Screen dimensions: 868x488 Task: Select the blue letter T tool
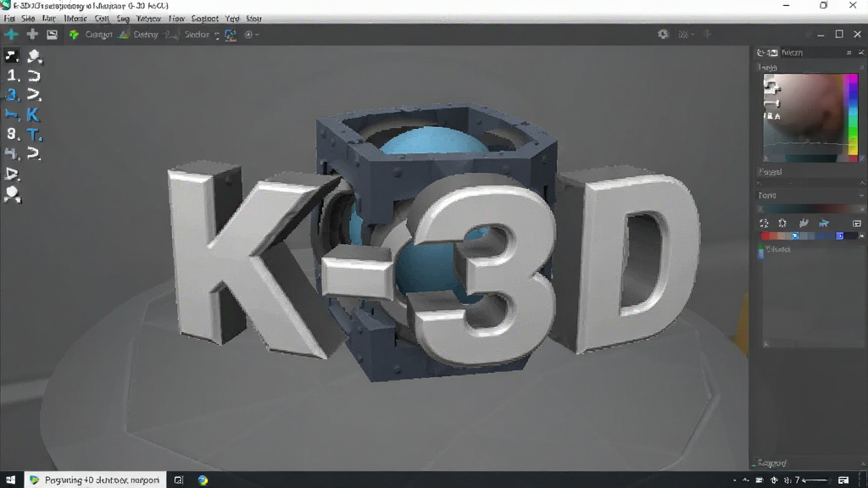click(x=34, y=135)
